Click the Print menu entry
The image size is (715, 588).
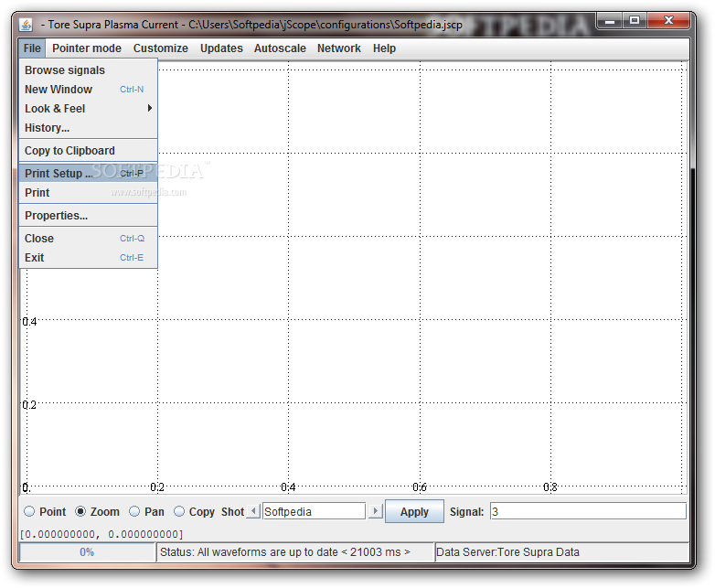[88, 193]
